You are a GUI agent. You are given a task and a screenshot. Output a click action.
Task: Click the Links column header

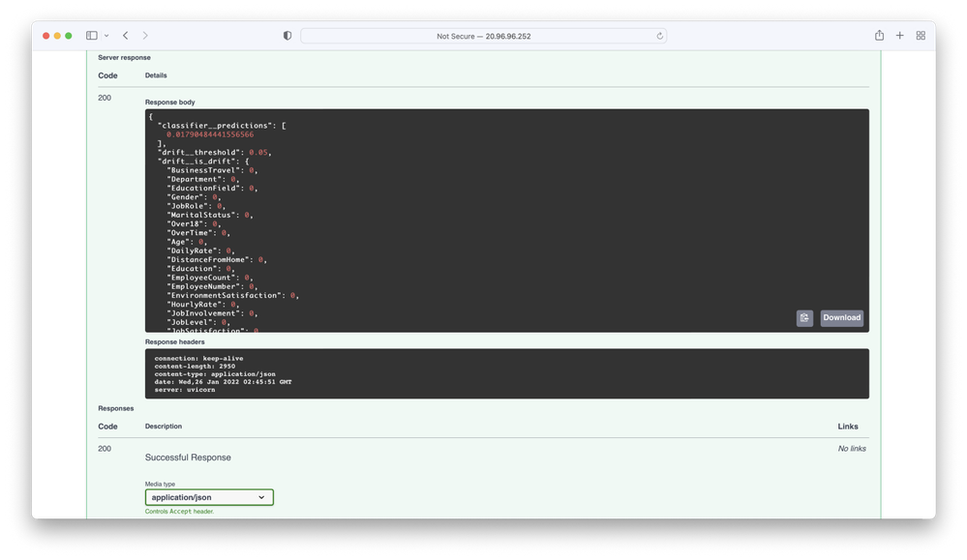pyautogui.click(x=848, y=427)
